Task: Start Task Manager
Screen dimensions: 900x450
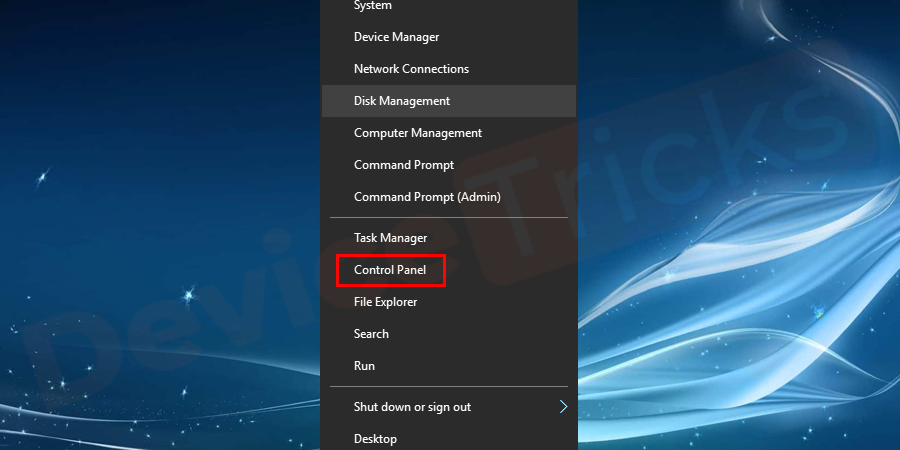Action: point(390,238)
